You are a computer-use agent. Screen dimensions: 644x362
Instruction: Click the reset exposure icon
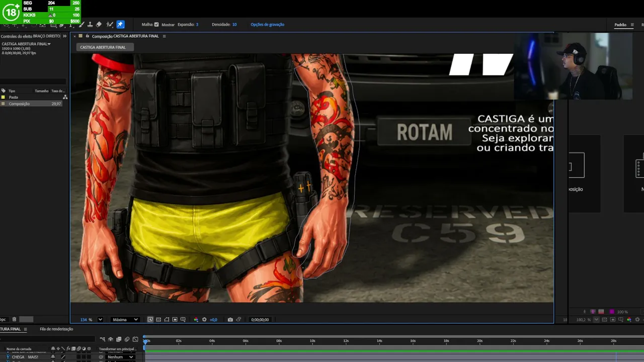tap(204, 320)
